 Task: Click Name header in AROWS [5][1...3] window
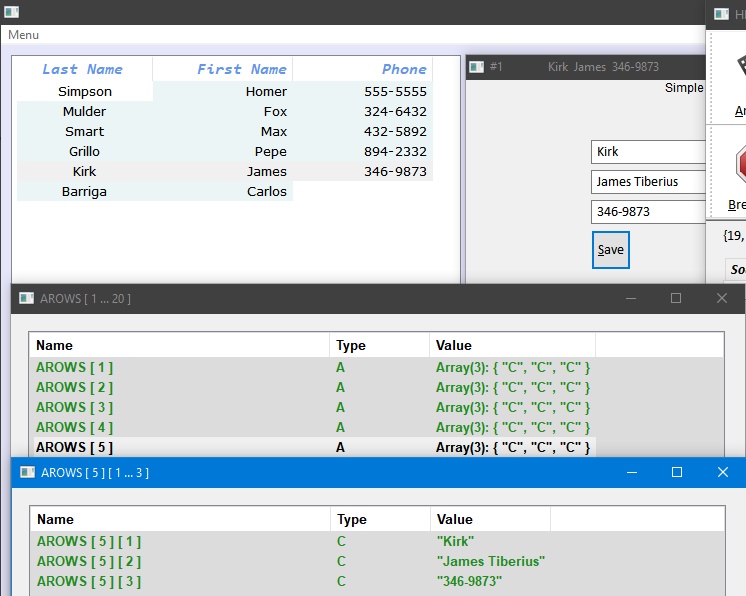click(x=180, y=519)
